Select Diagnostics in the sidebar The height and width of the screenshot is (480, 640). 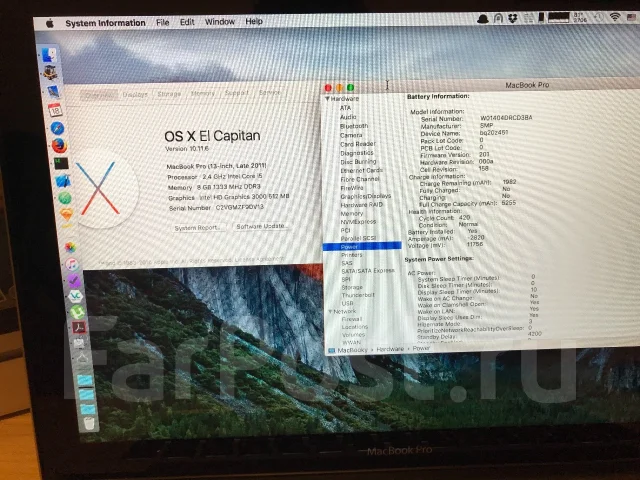pyautogui.click(x=357, y=153)
